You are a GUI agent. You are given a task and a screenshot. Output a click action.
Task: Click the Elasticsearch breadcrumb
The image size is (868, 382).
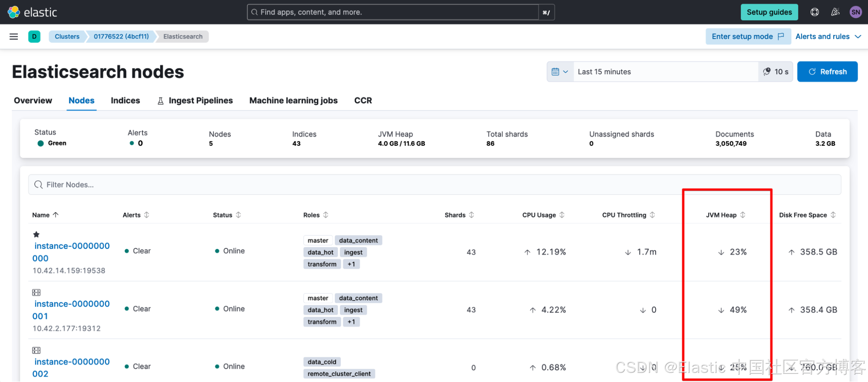coord(183,36)
